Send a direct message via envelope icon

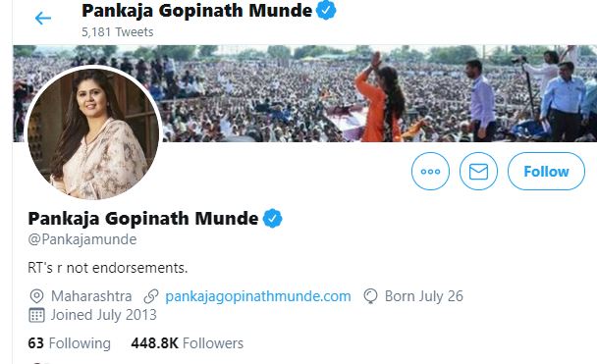tap(478, 171)
